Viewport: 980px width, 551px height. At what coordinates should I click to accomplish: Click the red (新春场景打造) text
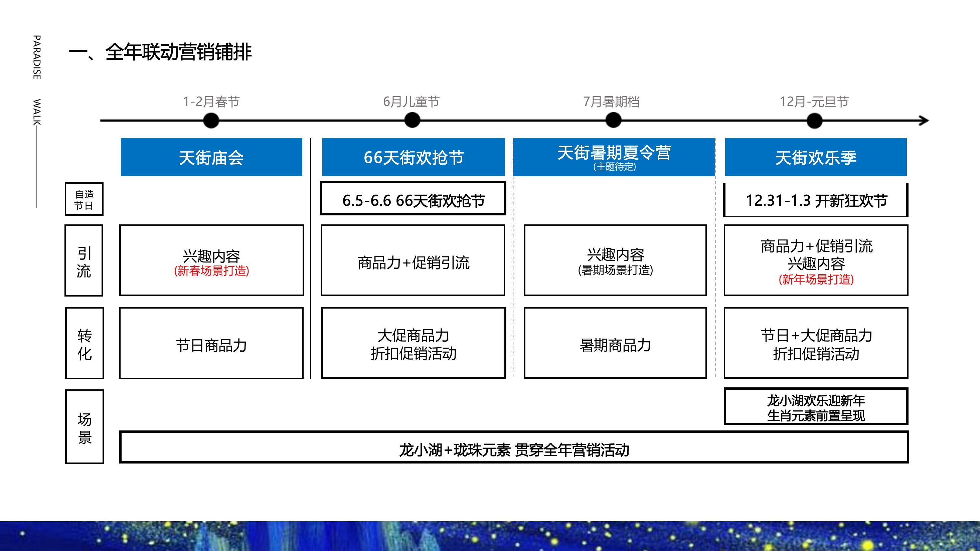tap(211, 271)
